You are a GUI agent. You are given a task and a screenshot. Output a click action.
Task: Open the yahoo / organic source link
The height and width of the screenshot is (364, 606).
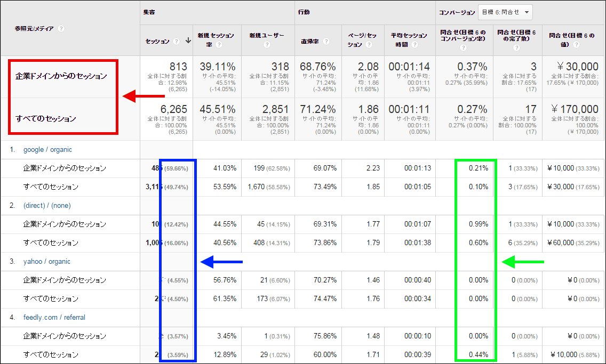point(46,262)
